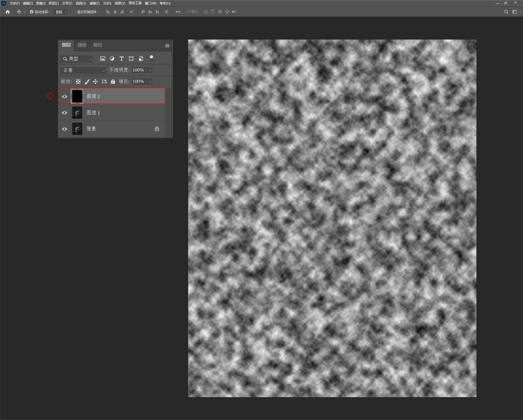523x420 pixels.
Task: Toggle the 自动选择 checkbox
Action: tap(32, 12)
